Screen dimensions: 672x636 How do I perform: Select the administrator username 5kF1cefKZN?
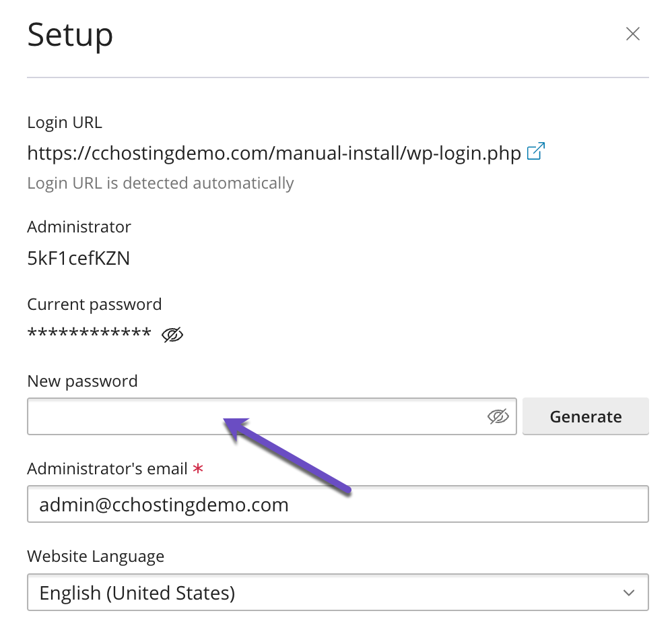point(78,258)
